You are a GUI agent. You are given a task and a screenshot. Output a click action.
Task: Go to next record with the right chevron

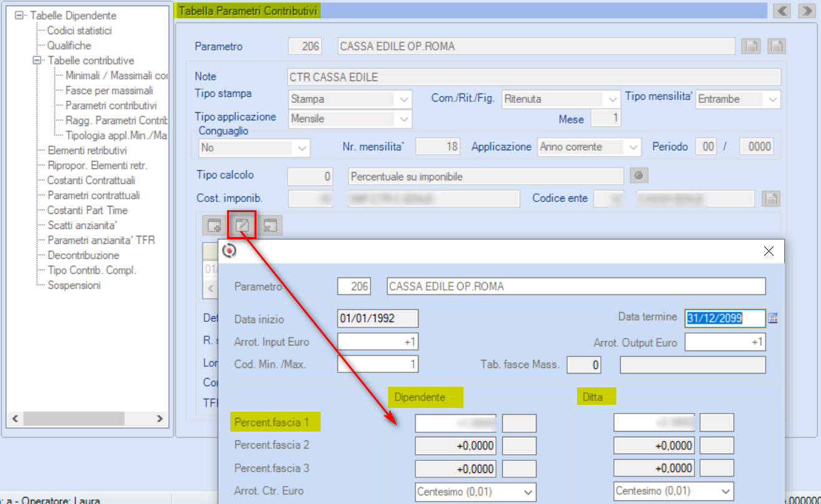[806, 11]
